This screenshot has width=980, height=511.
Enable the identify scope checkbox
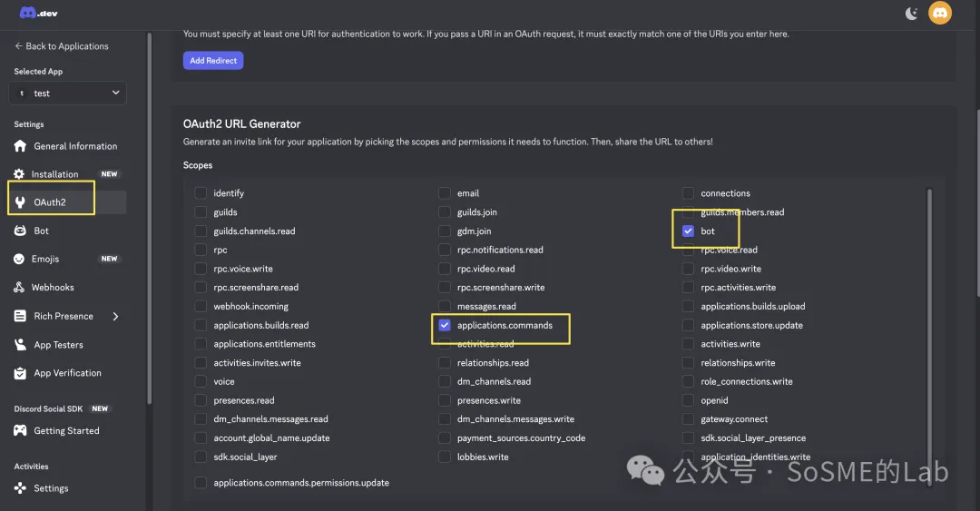click(x=201, y=193)
